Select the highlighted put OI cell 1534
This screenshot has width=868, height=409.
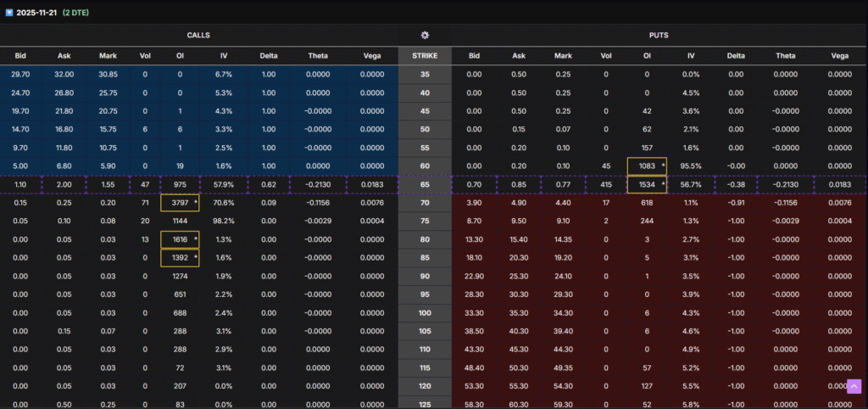point(647,184)
